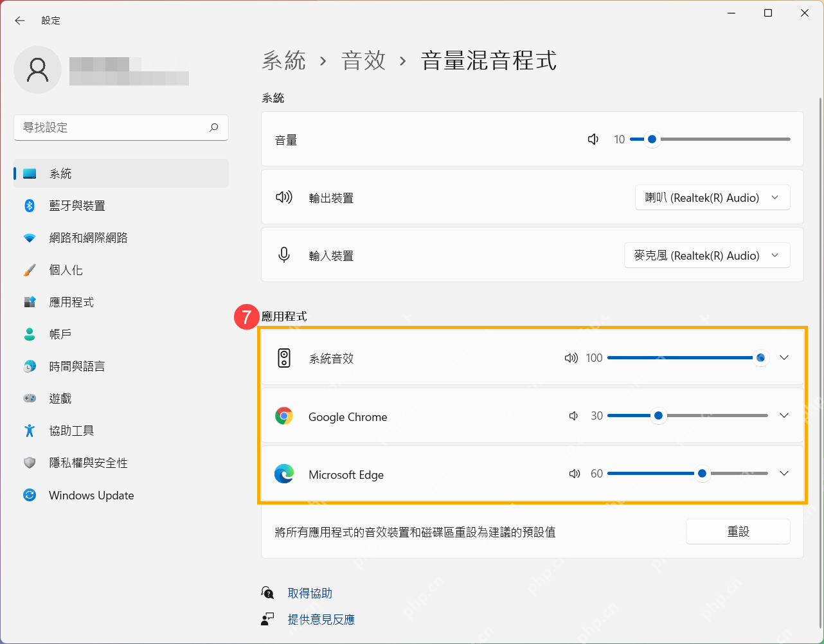Mute the system 音量 speaker icon
824x644 pixels.
[x=593, y=139]
